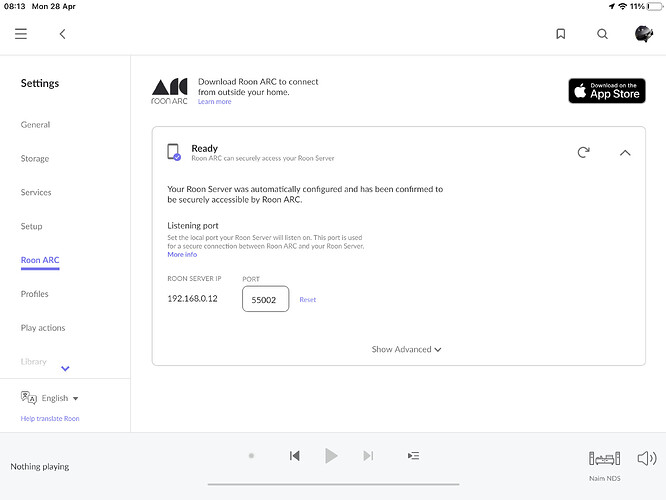This screenshot has height=500, width=666.
Task: Open the user profile avatar
Action: pyautogui.click(x=644, y=34)
